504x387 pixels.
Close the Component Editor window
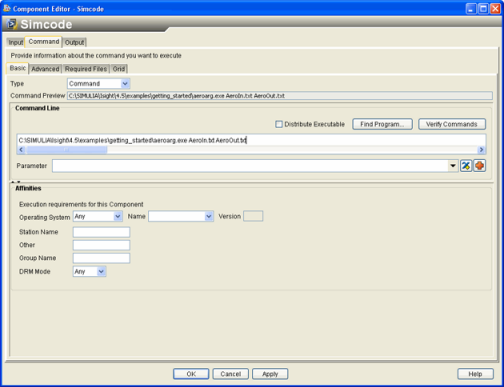coord(495,9)
